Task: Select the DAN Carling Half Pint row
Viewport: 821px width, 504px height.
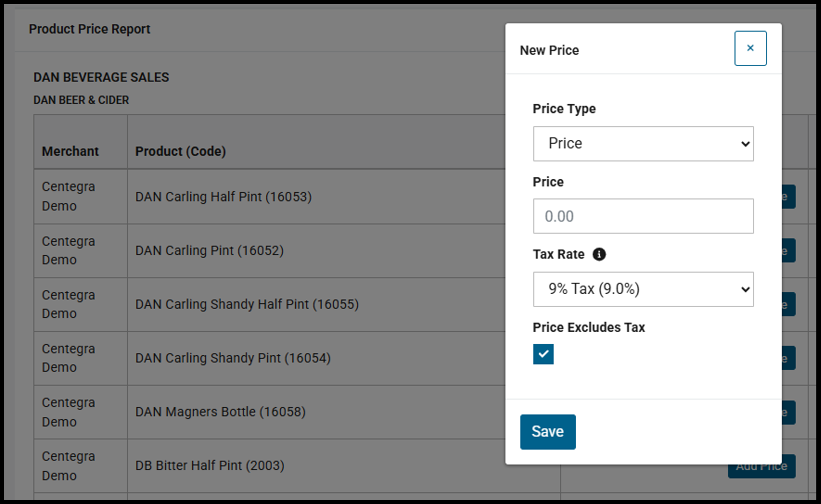Action: [x=223, y=197]
